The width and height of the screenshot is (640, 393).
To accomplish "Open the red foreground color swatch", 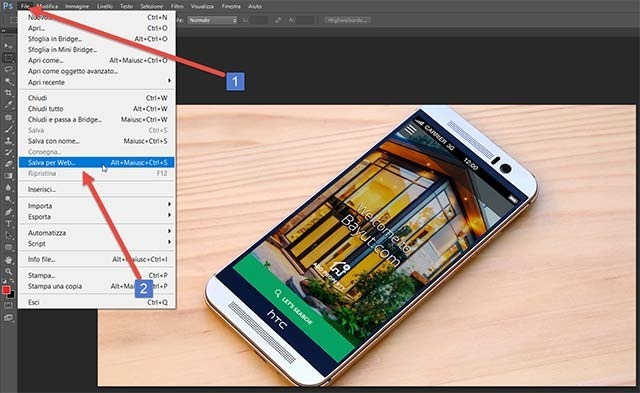I will point(6,290).
